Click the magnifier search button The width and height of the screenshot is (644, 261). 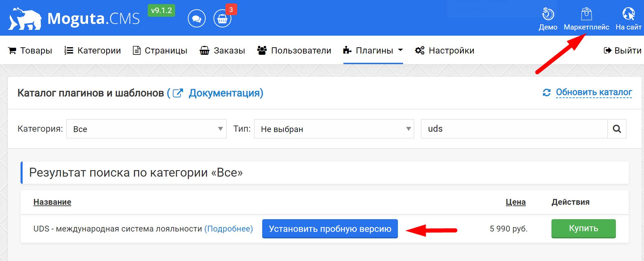(x=617, y=129)
